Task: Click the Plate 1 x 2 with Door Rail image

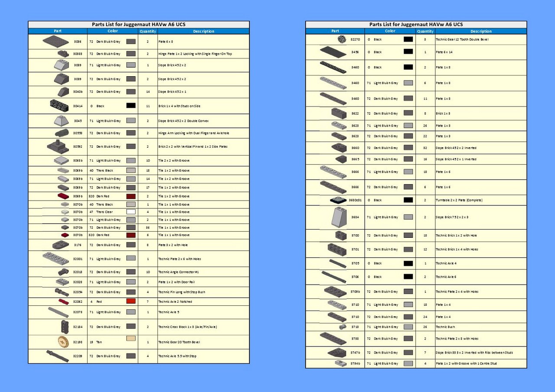Action: (x=62, y=282)
